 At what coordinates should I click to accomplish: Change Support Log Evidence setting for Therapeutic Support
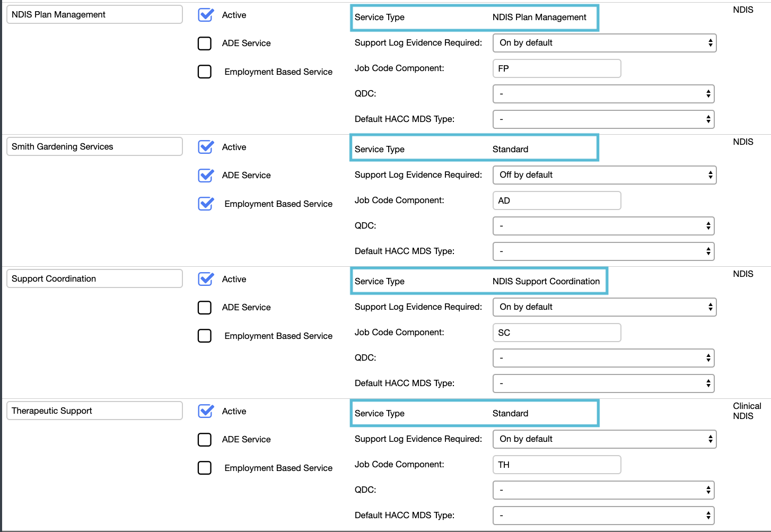tap(604, 439)
